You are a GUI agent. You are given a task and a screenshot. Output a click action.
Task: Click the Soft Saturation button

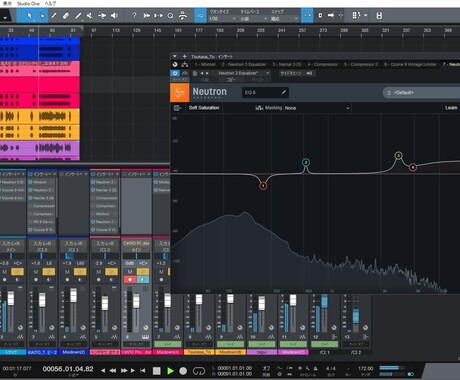pos(204,108)
